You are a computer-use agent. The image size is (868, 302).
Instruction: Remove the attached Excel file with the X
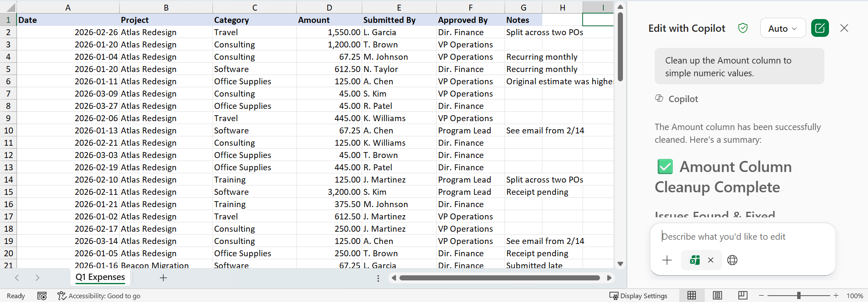tap(711, 260)
